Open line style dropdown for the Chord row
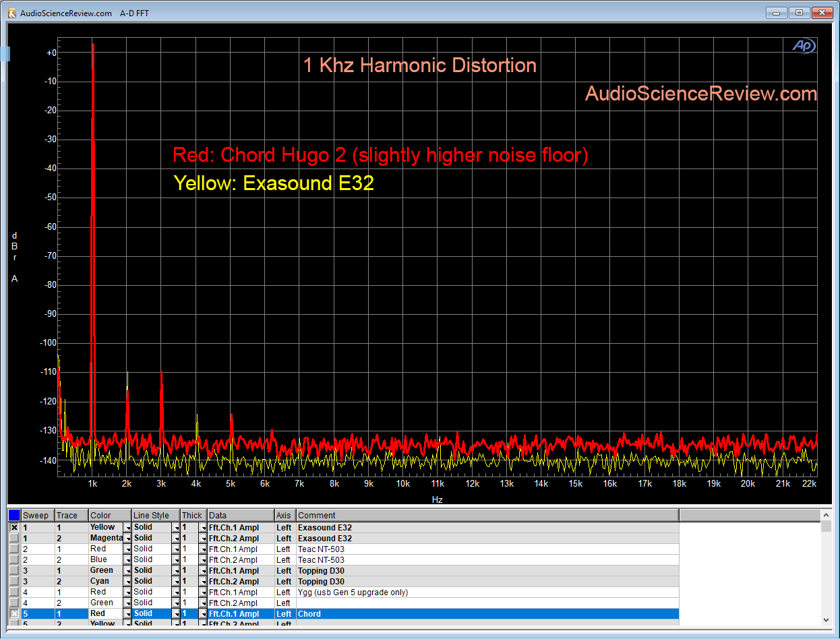Image resolution: width=840 pixels, height=639 pixels. 176,613
